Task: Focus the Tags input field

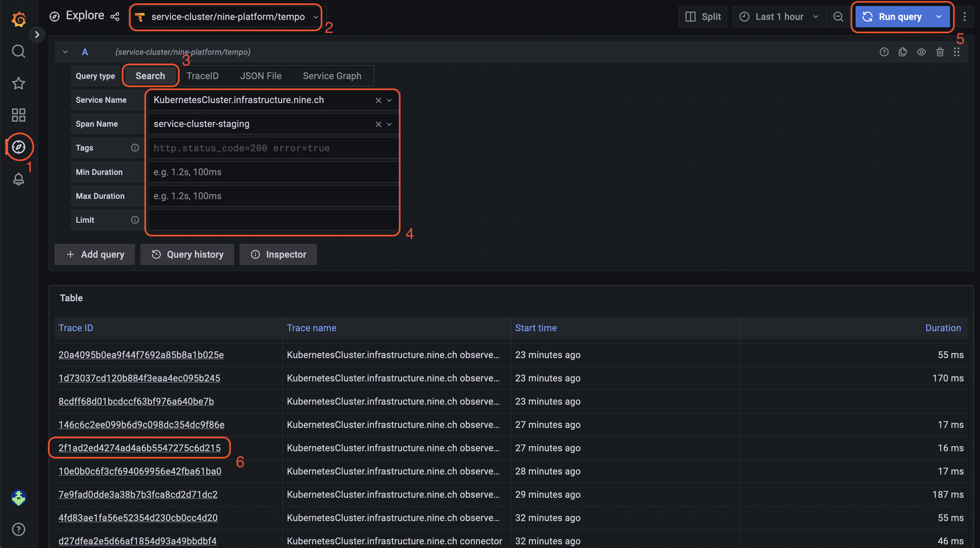Action: 273,148
